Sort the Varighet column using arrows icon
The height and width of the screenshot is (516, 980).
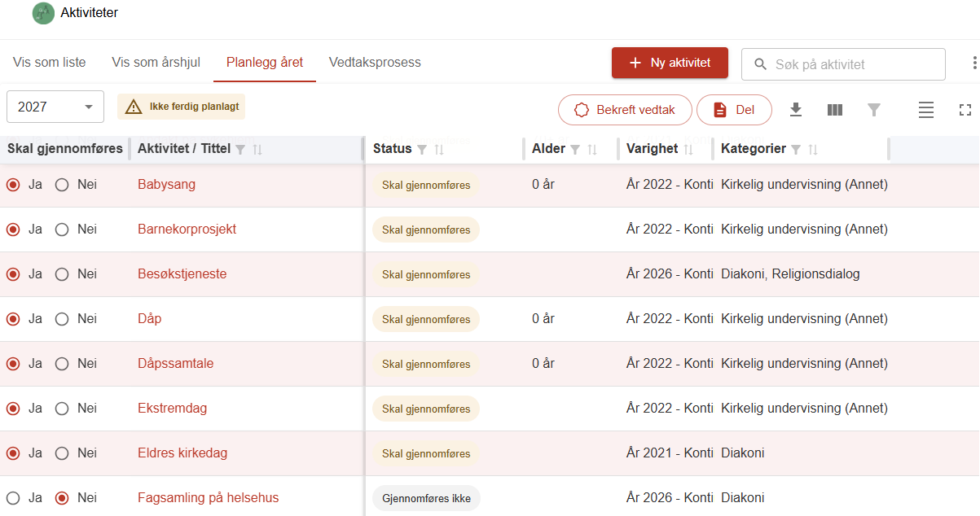(688, 149)
